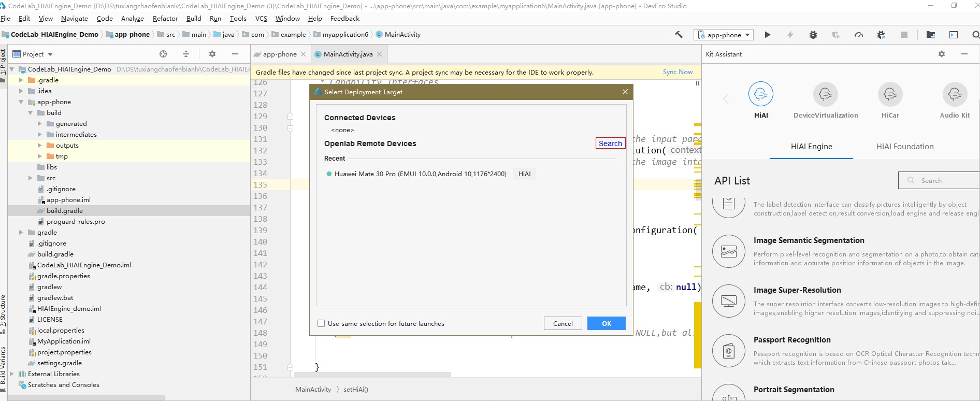980x401 pixels.
Task: Select settings.gradle in project tree
Action: point(60,363)
